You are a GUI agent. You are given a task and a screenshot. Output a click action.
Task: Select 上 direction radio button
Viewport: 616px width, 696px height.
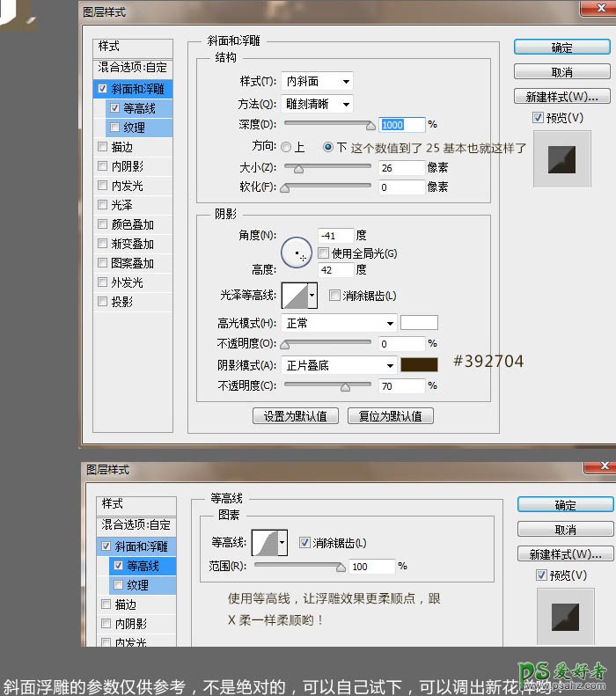coord(286,147)
